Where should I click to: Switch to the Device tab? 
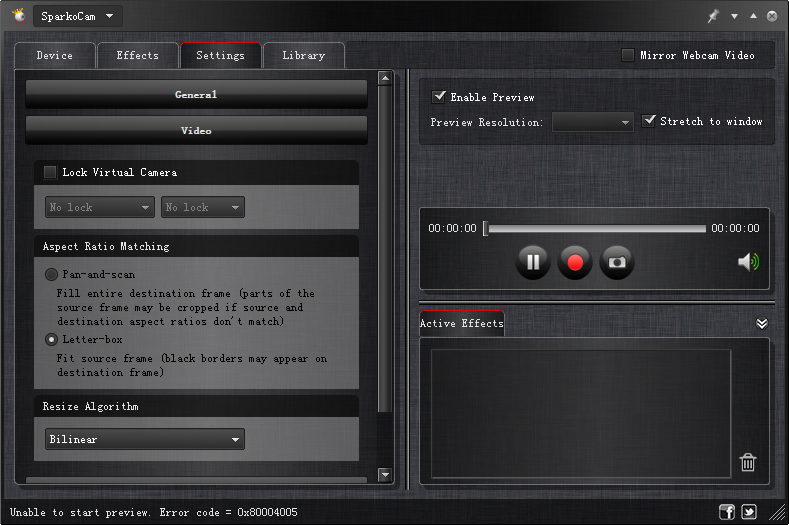point(55,55)
